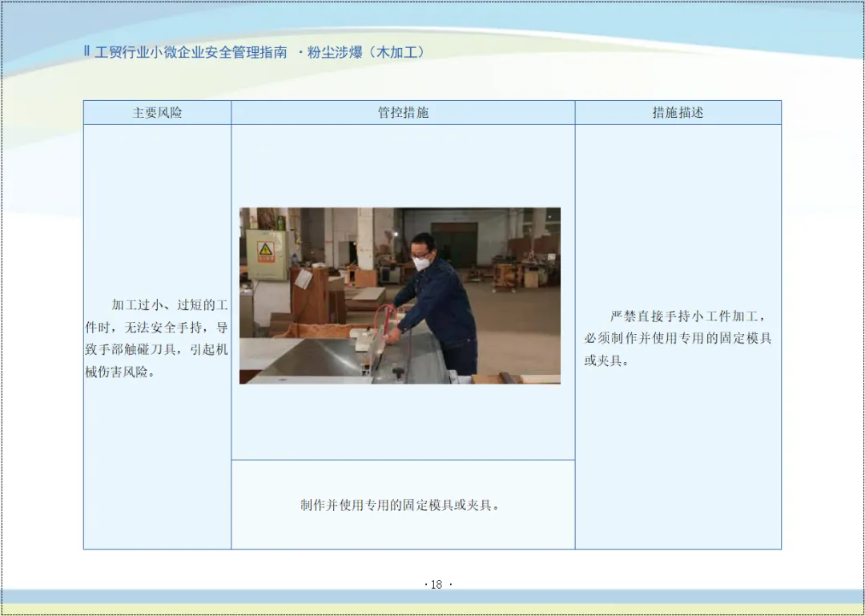Click the page header title 工贸行业小微企业安全管理指南
The image size is (865, 616).
pos(191,52)
